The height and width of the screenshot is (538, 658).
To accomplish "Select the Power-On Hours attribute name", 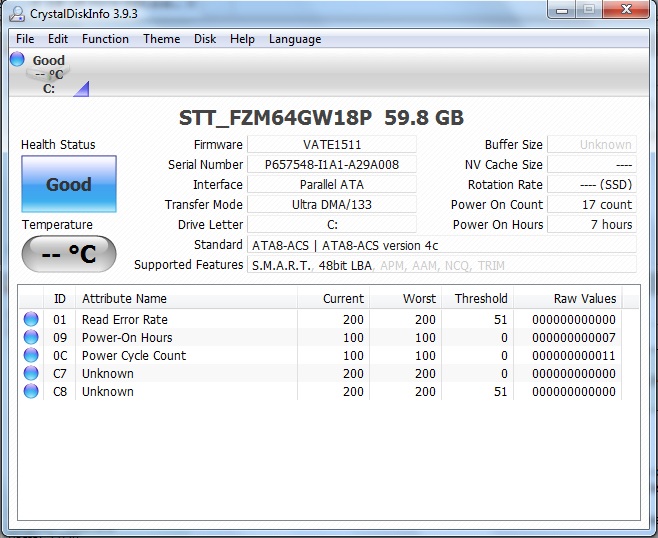I will click(x=127, y=337).
